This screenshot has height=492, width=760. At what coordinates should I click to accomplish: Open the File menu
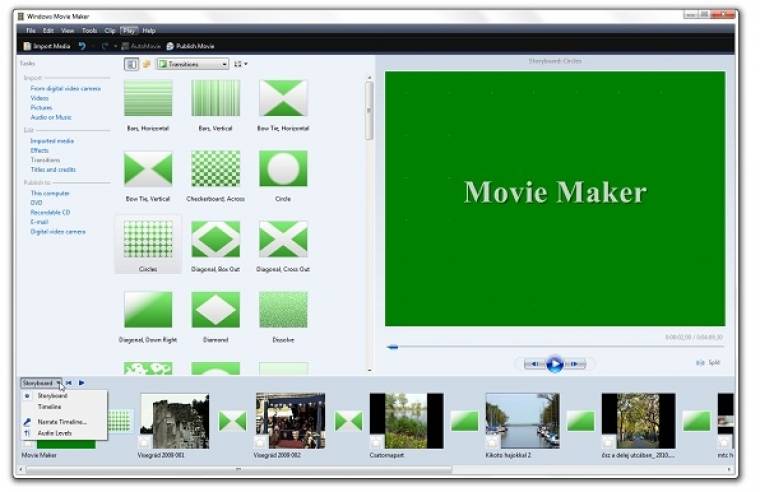point(31,31)
